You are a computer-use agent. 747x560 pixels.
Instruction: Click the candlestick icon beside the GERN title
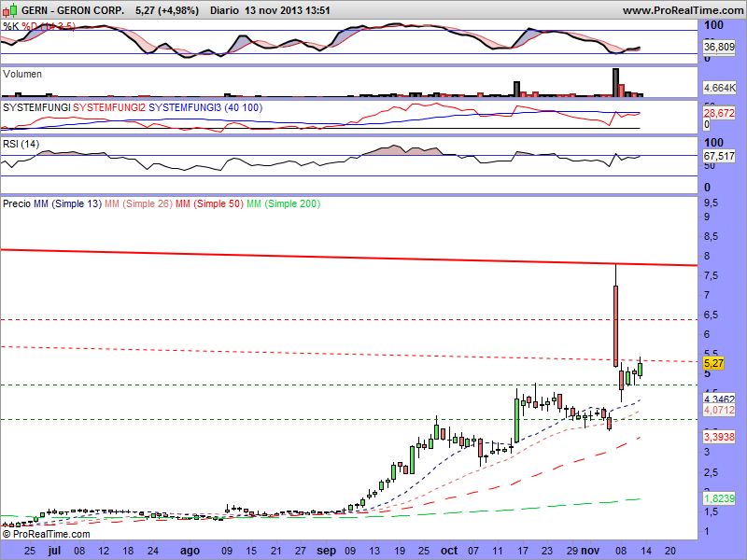9,9
